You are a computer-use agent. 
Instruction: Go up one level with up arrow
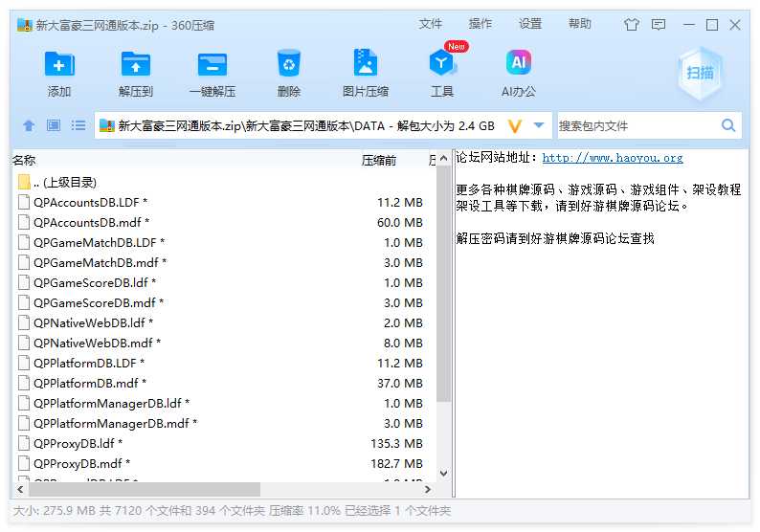[x=29, y=125]
